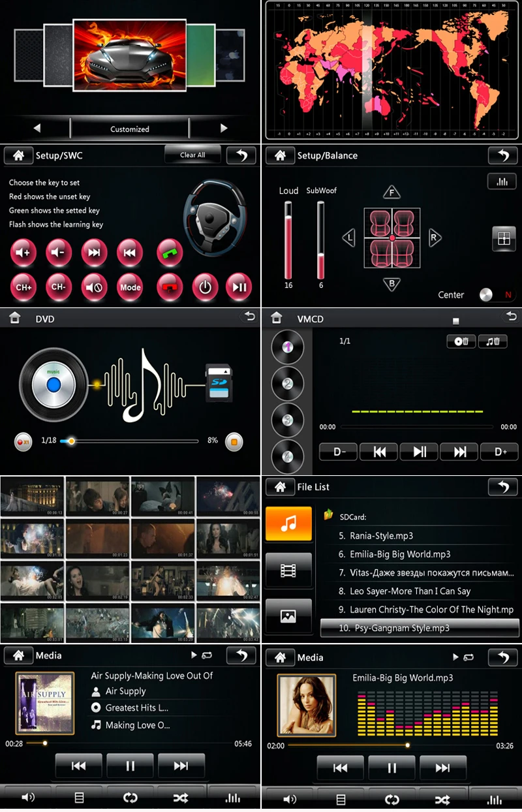Image resolution: width=522 pixels, height=812 pixels.
Task: Adjust the Loud level slider
Action: tap(288, 240)
